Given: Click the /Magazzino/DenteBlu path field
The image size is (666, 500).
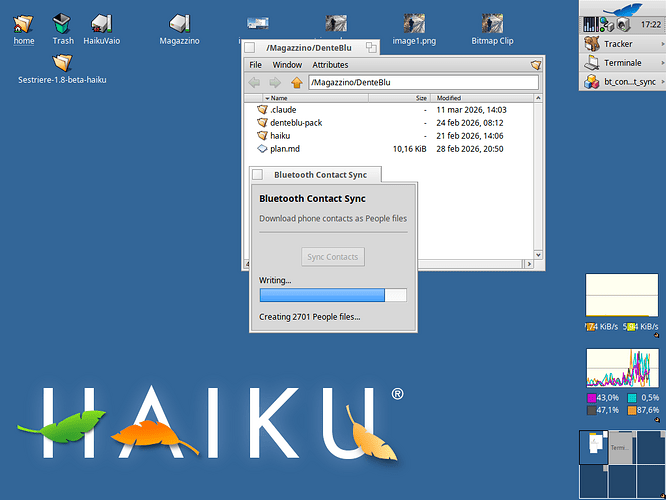Looking at the screenshot, I should click(x=423, y=82).
